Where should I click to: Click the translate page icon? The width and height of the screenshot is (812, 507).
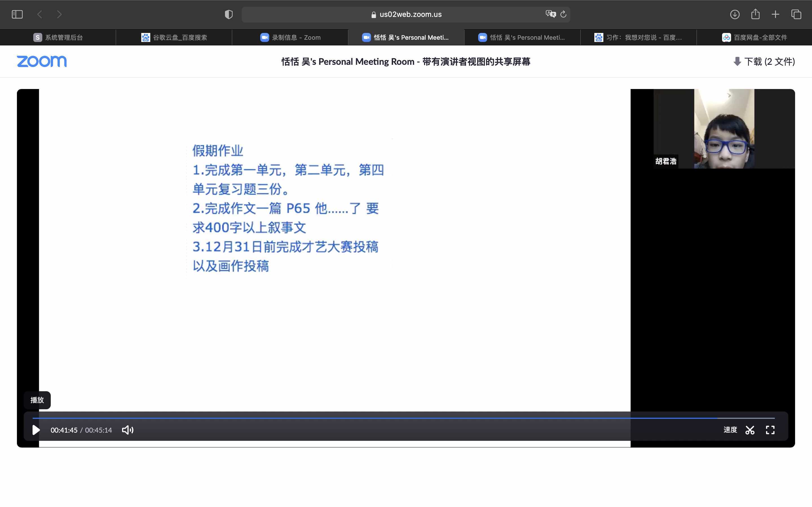(550, 14)
